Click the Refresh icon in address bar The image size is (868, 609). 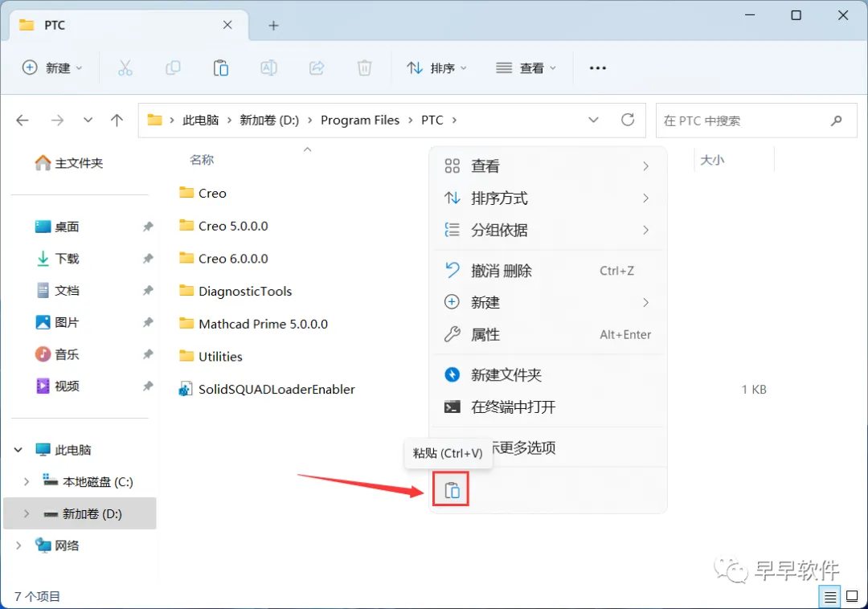(628, 120)
